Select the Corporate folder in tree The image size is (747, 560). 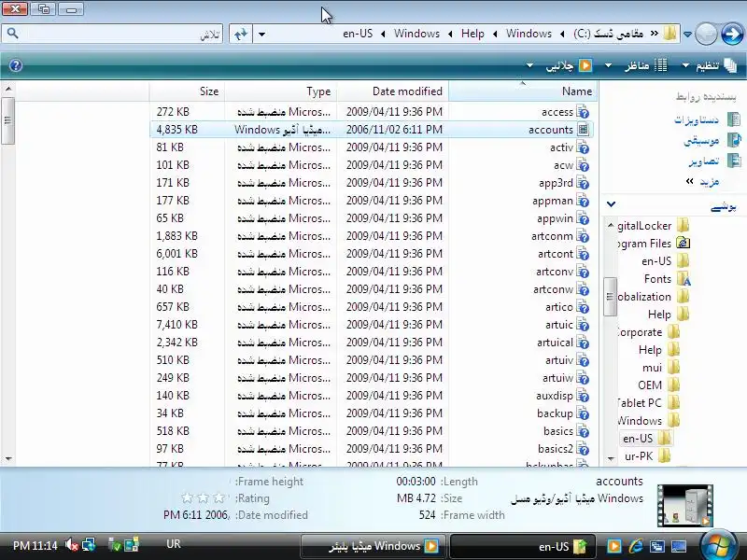click(640, 332)
